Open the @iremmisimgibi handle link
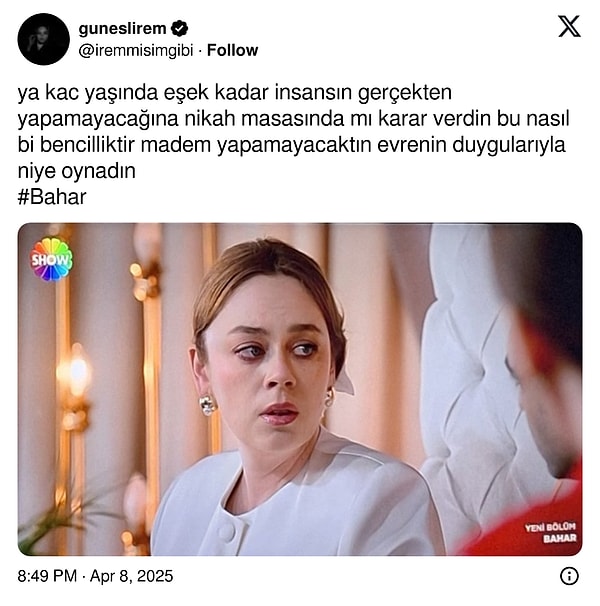The height and width of the screenshot is (606, 600). point(136,51)
